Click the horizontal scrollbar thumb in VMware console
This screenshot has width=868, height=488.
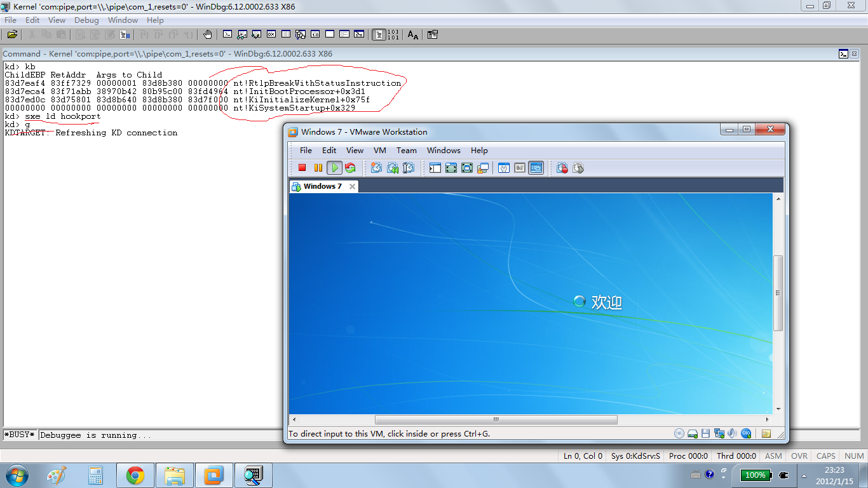(x=496, y=419)
